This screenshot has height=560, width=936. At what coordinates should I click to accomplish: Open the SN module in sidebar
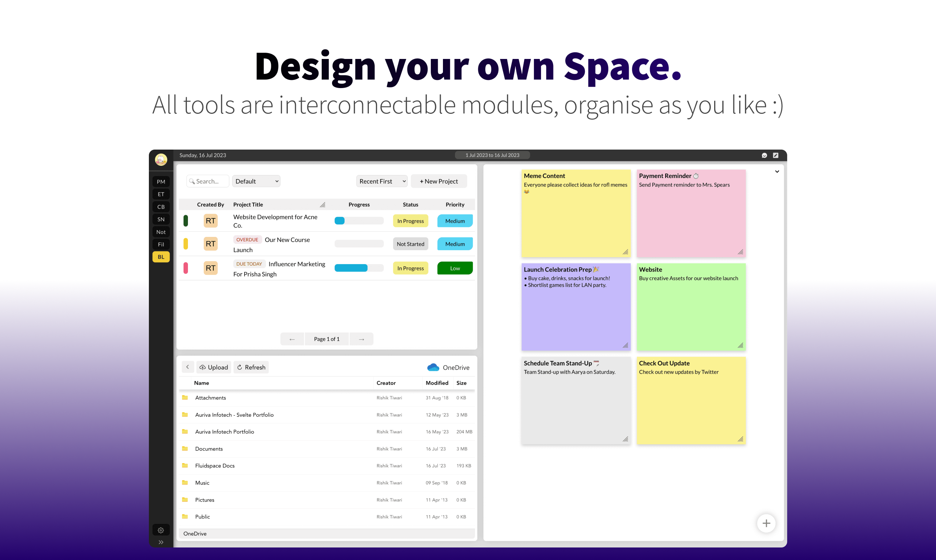(x=161, y=219)
